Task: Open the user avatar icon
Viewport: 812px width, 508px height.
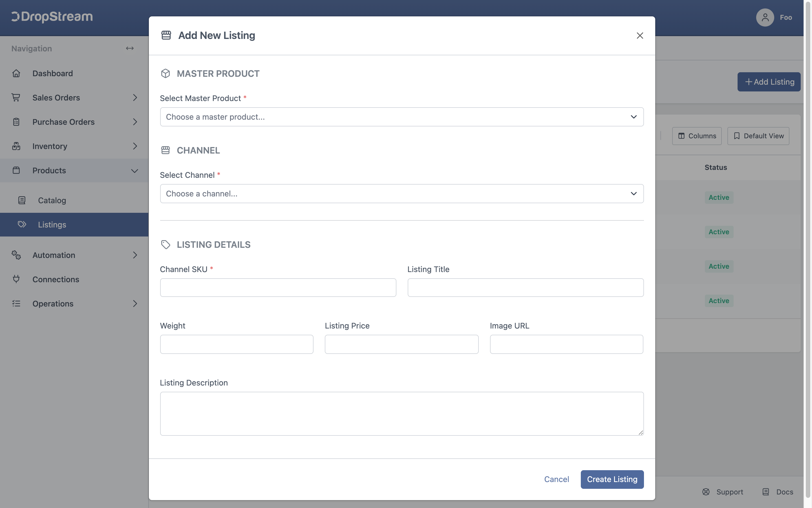Action: click(765, 17)
